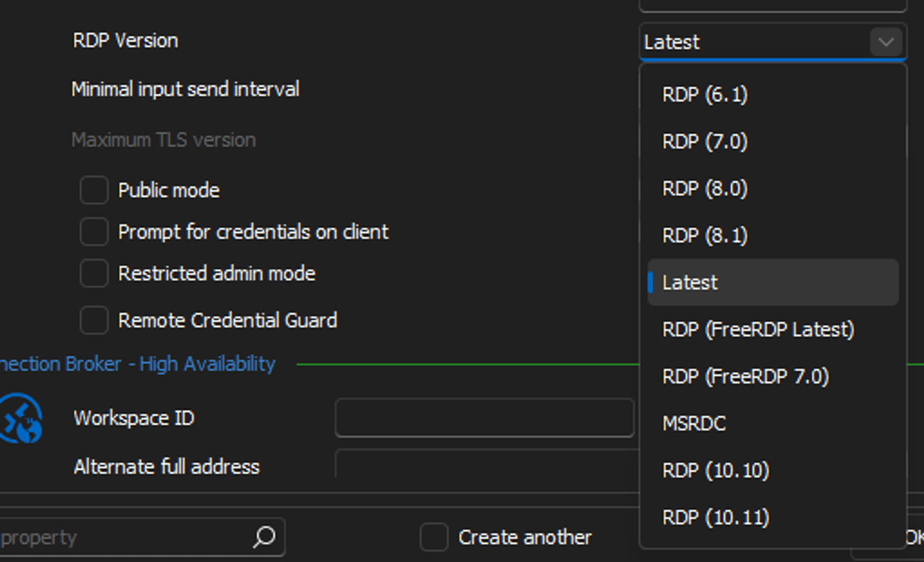Check Prompt for credentials on client
Viewport: 924px width, 562px height.
point(93,232)
